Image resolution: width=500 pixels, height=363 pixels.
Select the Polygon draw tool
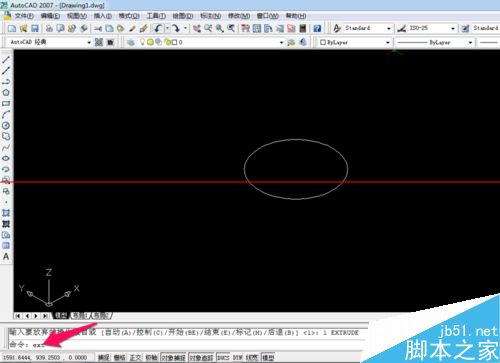tap(6, 93)
